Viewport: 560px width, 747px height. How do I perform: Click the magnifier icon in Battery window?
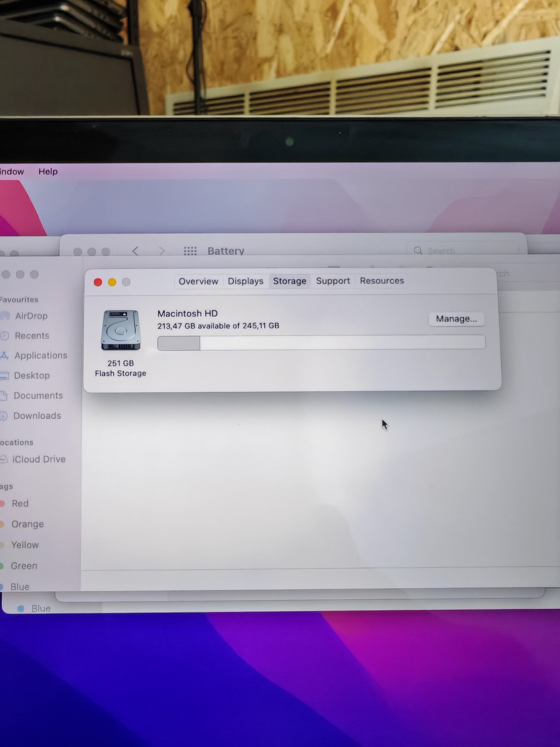pyautogui.click(x=418, y=250)
